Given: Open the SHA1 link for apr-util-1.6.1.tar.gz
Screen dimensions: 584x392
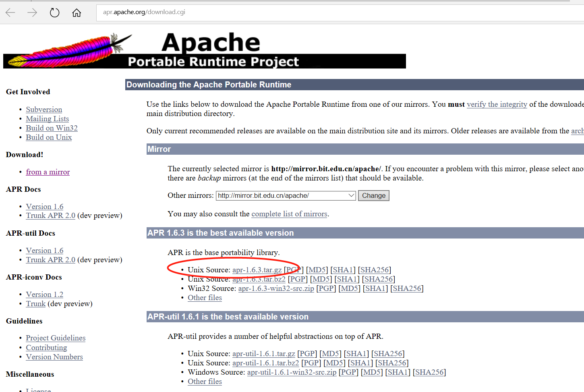Looking at the screenshot, I should coord(356,354).
